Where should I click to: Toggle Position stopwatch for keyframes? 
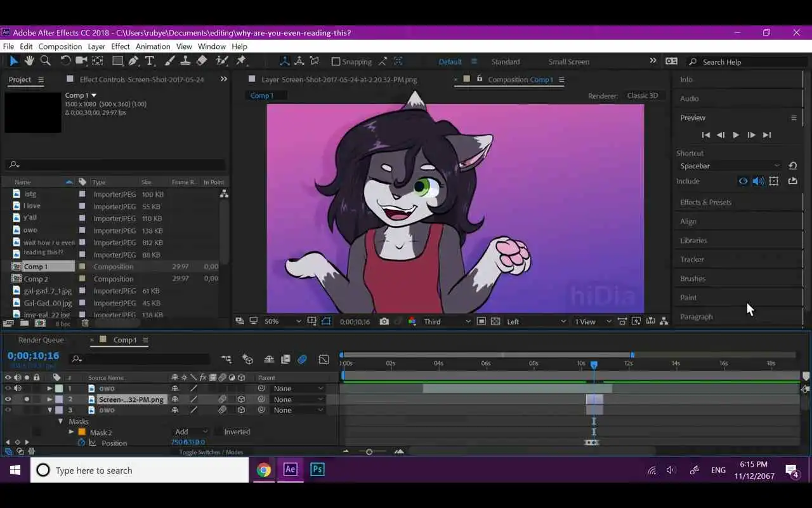click(x=81, y=443)
